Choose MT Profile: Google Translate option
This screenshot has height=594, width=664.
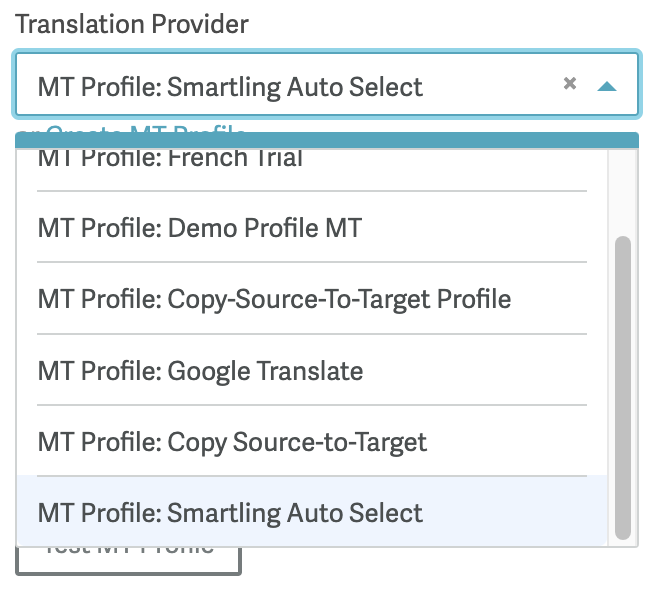coord(312,370)
